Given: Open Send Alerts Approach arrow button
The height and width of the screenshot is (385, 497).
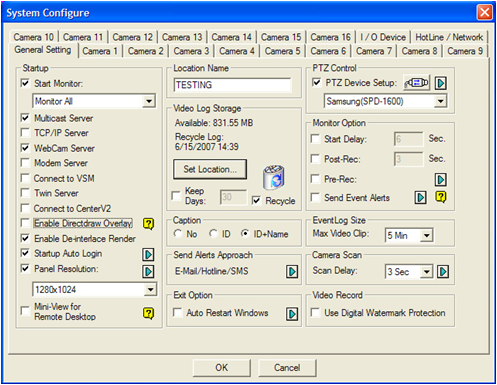Looking at the screenshot, I should (x=292, y=272).
